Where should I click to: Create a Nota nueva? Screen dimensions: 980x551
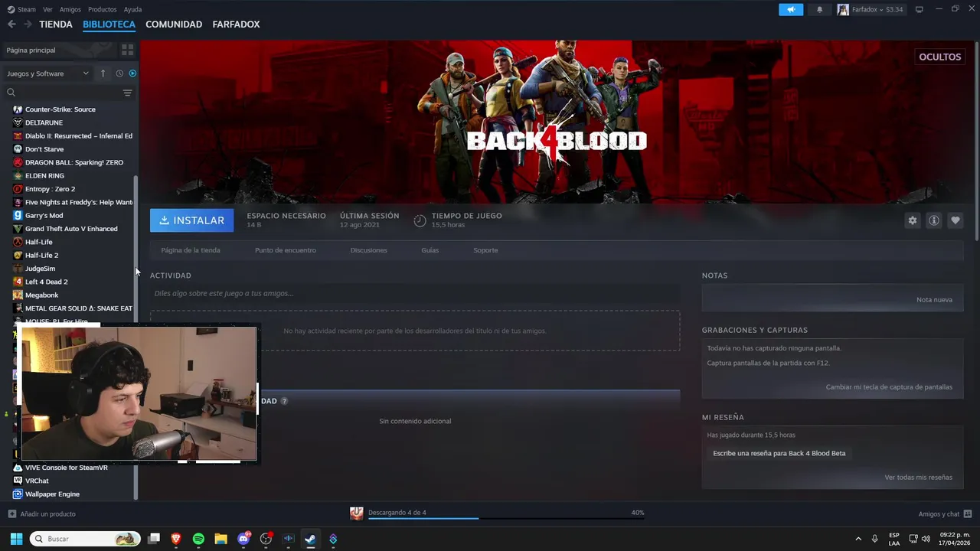click(x=934, y=299)
